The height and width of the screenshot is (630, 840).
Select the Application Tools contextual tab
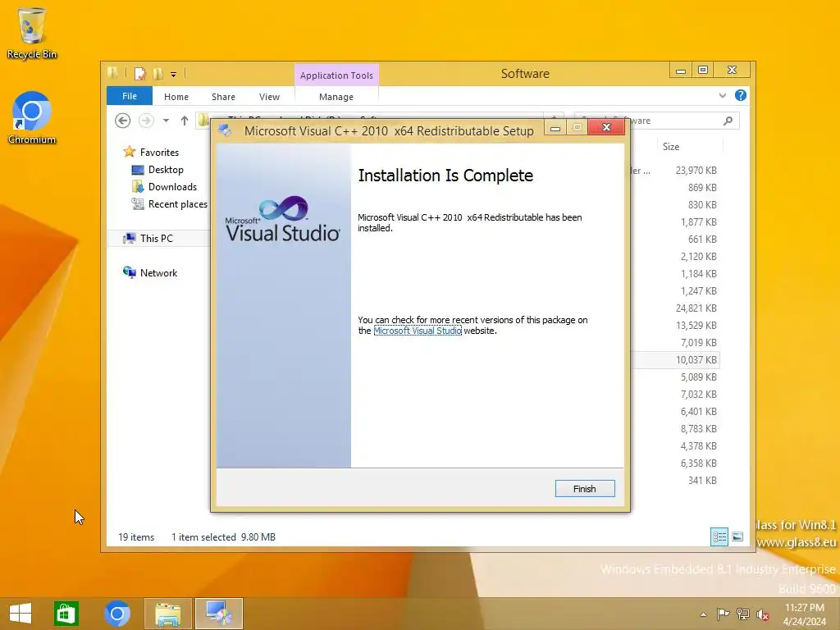(336, 75)
